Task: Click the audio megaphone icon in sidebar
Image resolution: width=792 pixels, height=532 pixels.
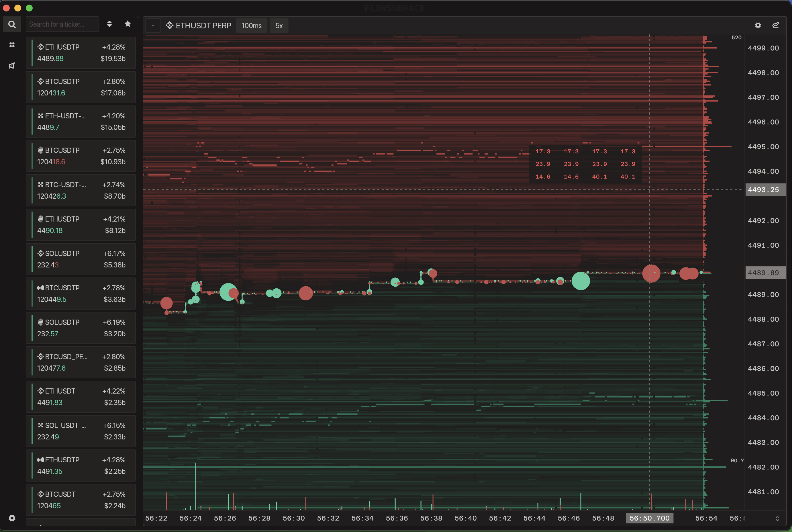Action: coord(12,65)
